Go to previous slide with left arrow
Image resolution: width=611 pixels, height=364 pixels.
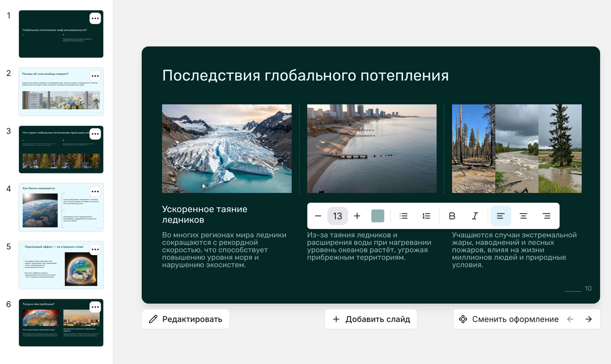(570, 319)
